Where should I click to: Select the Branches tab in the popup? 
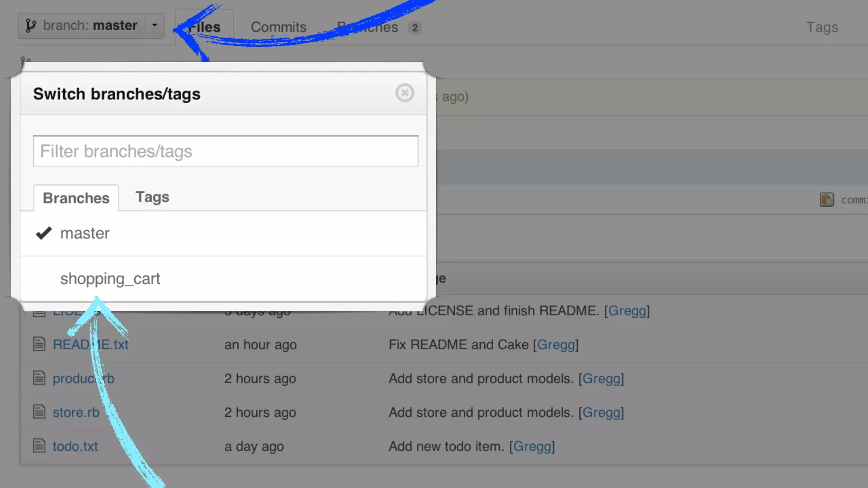[76, 198]
